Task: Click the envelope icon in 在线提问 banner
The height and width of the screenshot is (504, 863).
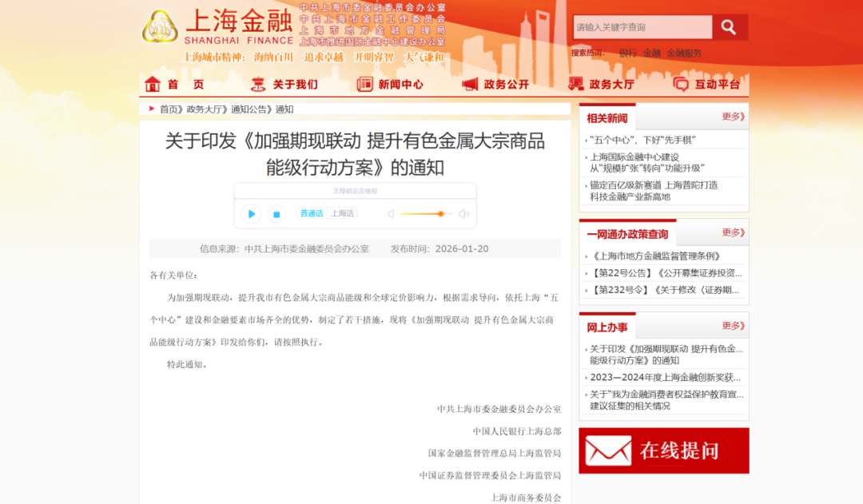Action: click(608, 450)
